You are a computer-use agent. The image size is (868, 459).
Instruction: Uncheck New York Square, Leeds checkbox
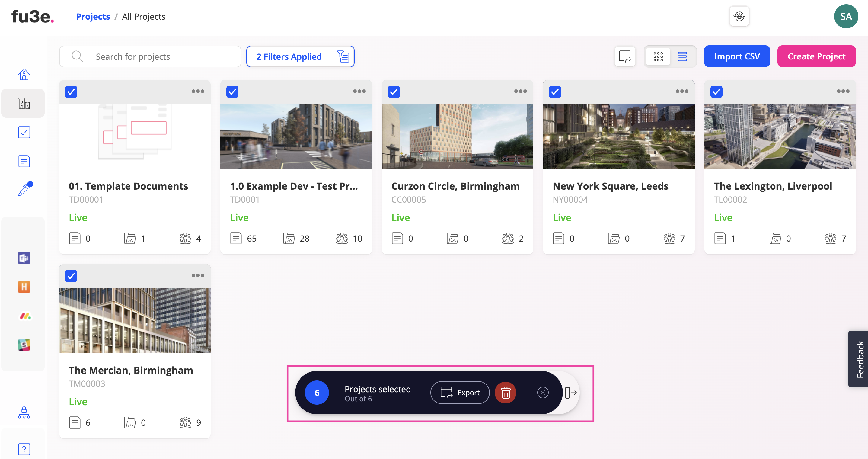point(555,92)
